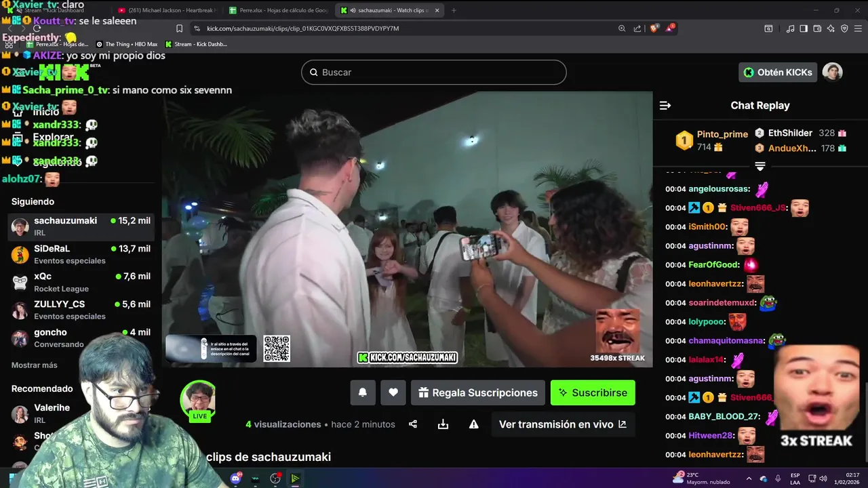Expand the following list via Mostrar más
The width and height of the screenshot is (868, 488).
(35, 365)
